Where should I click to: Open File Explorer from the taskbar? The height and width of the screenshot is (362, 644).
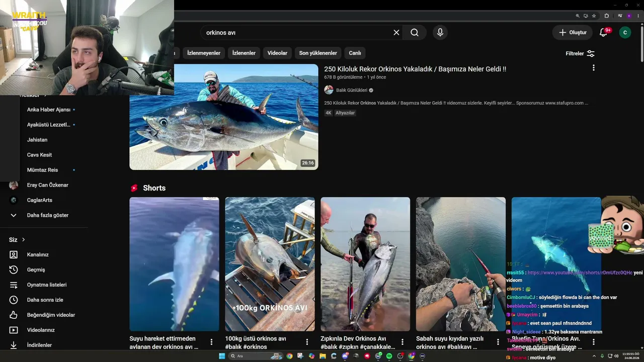coord(323,356)
